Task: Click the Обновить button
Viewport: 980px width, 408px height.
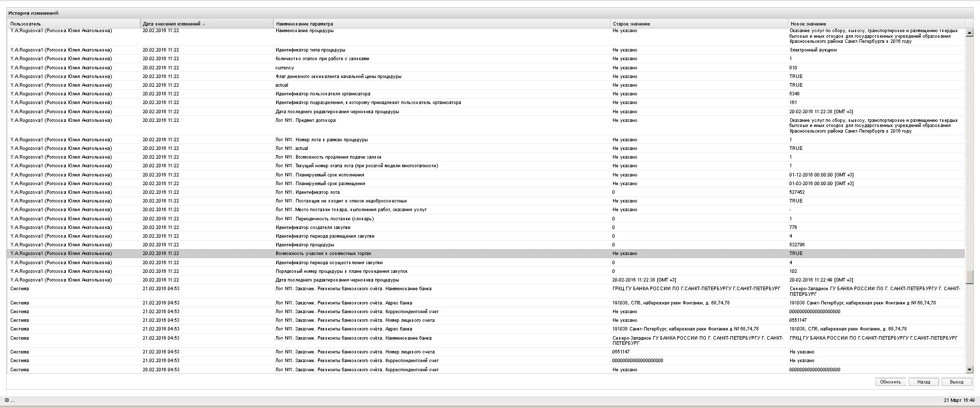Action: [x=891, y=382]
